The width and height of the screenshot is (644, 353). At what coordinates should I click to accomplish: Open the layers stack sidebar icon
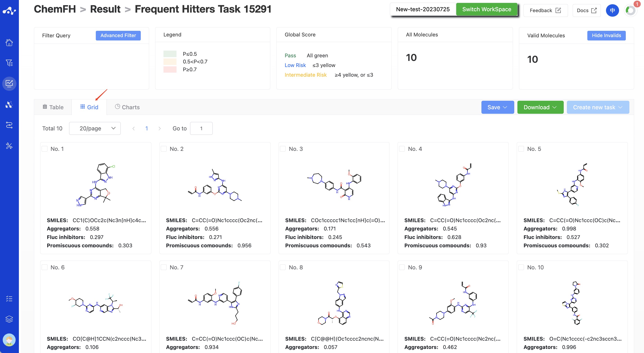[9, 319]
